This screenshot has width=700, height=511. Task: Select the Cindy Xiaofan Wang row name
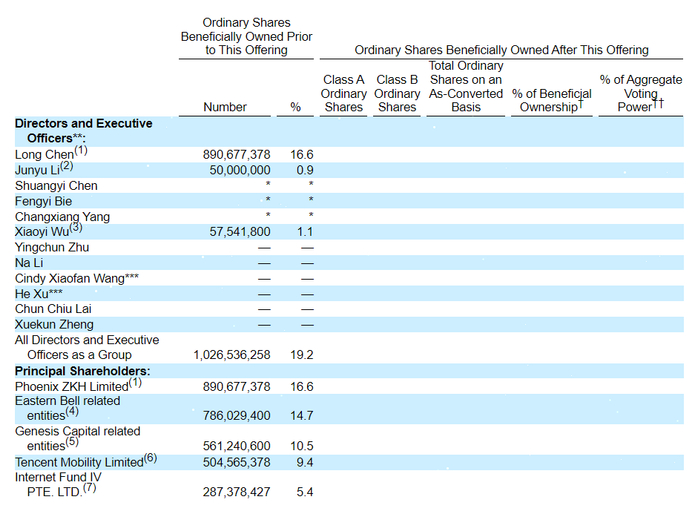[76, 279]
